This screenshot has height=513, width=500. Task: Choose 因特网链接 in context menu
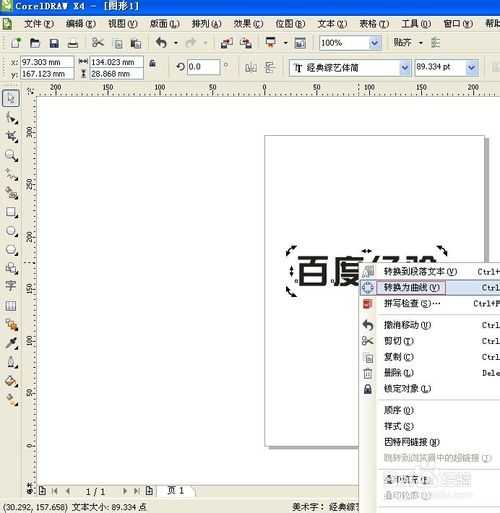pyautogui.click(x=430, y=442)
